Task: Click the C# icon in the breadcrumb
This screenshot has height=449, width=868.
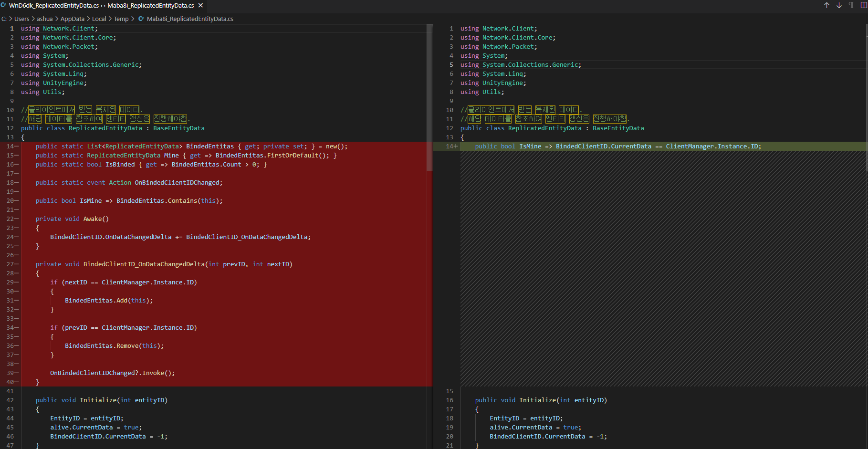Action: 141,19
